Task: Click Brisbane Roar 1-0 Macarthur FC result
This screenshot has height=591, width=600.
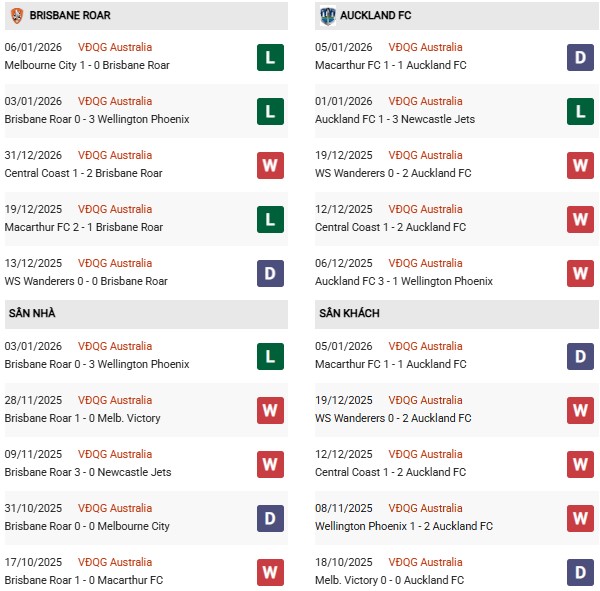Action: (x=83, y=580)
